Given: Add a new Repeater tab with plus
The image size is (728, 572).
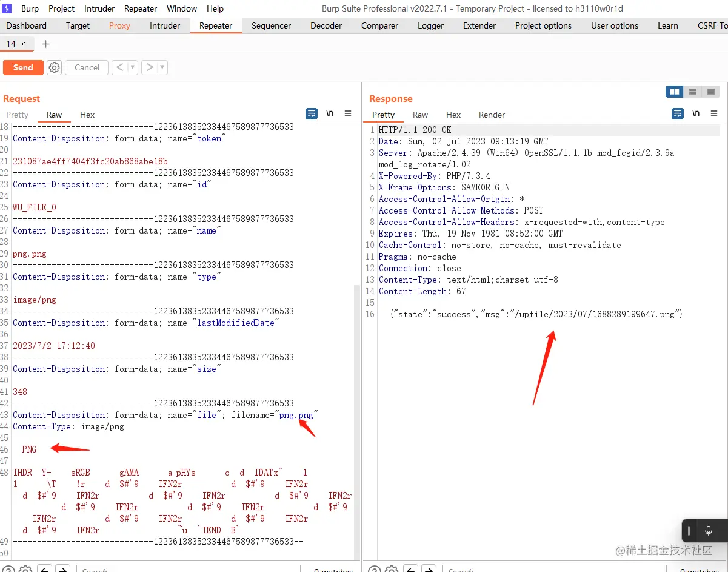Looking at the screenshot, I should [x=45, y=44].
